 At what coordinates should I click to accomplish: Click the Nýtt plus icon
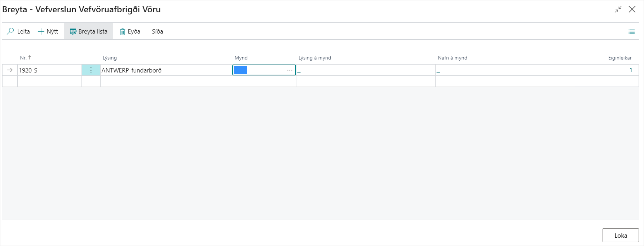pyautogui.click(x=41, y=31)
